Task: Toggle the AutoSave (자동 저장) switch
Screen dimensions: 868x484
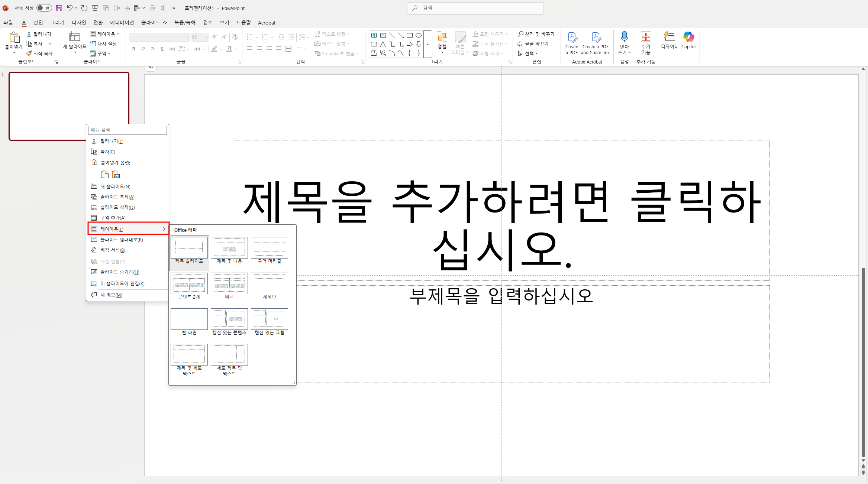Action: pyautogui.click(x=44, y=8)
